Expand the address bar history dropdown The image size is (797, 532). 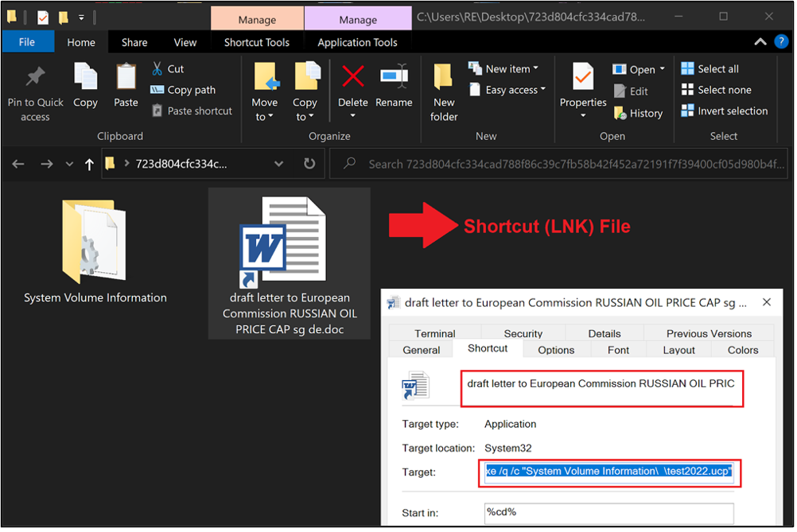coord(278,164)
